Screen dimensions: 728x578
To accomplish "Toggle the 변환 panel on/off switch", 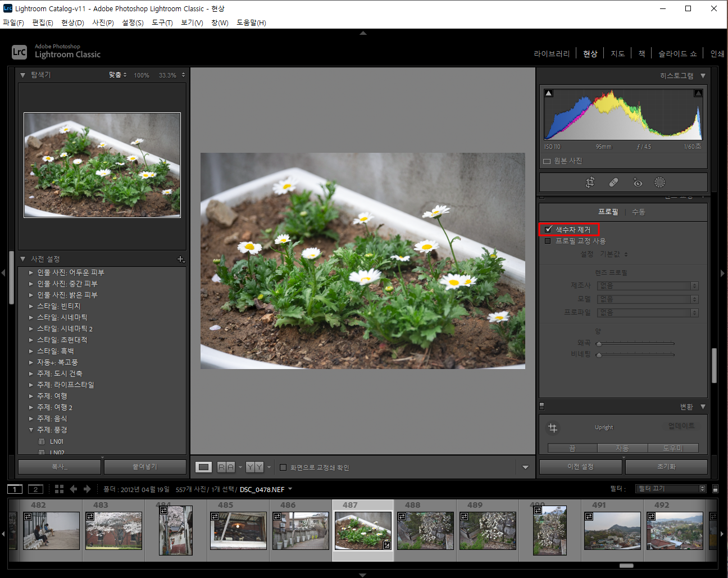I will [542, 406].
